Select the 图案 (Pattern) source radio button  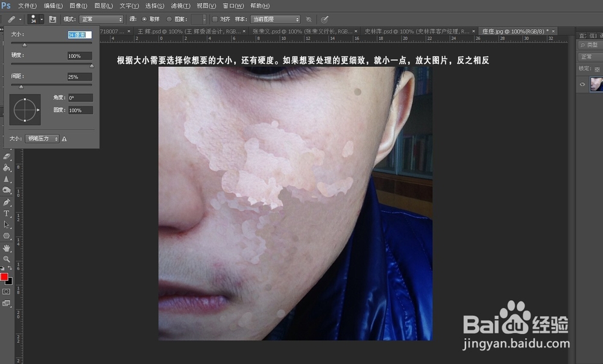(168, 19)
